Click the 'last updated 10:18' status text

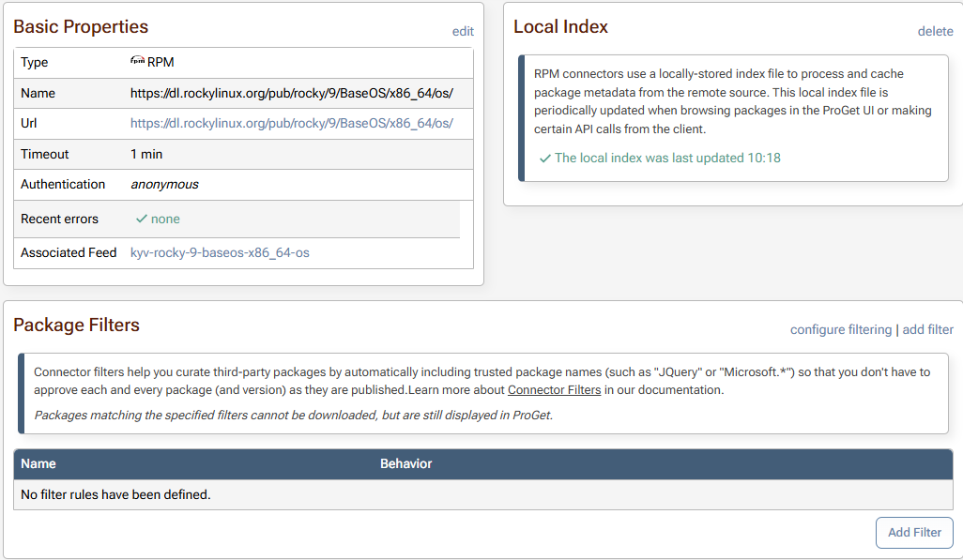coord(667,158)
